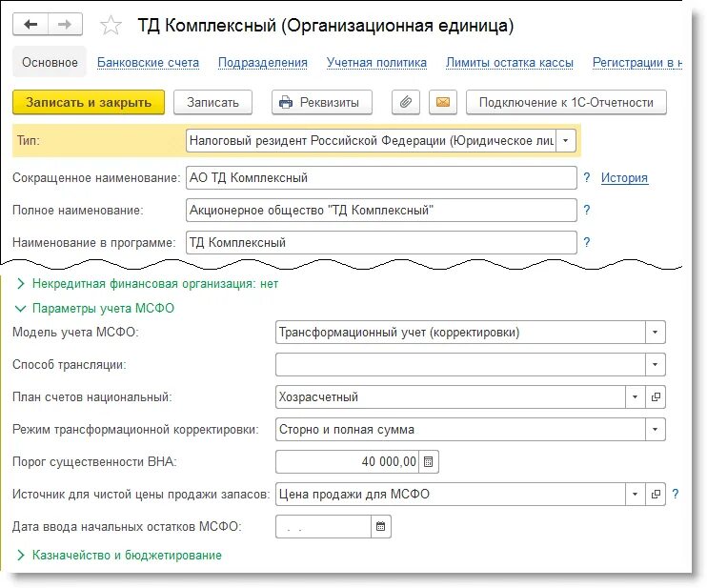Open the Модель учета МСФО dropdown

coord(656,333)
